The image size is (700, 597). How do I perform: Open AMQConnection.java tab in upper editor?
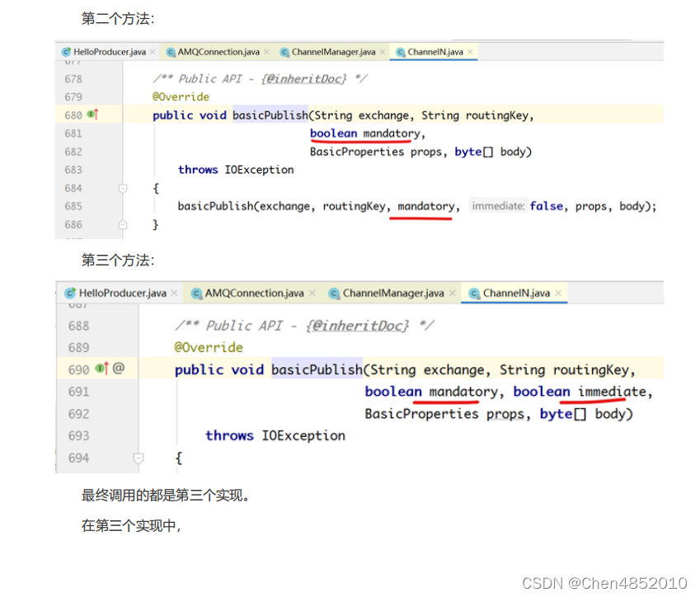(x=218, y=52)
